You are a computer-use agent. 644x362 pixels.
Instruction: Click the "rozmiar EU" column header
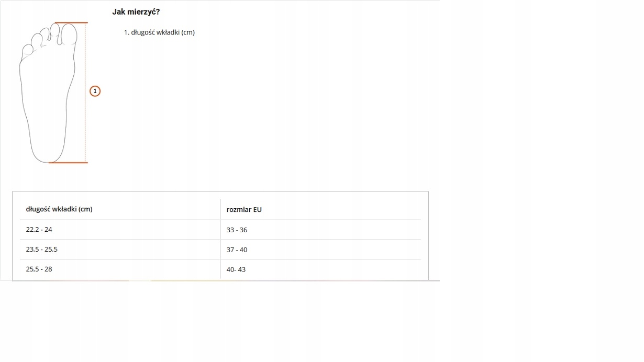244,210
